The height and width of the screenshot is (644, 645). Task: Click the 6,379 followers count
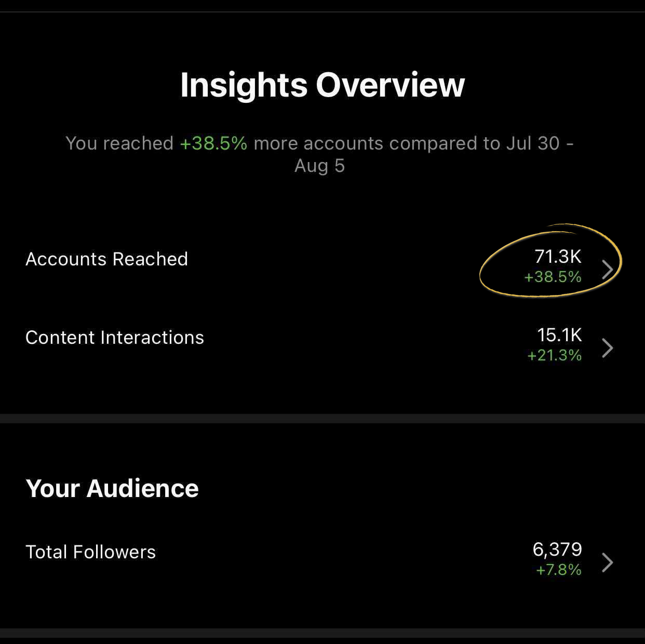point(557,549)
